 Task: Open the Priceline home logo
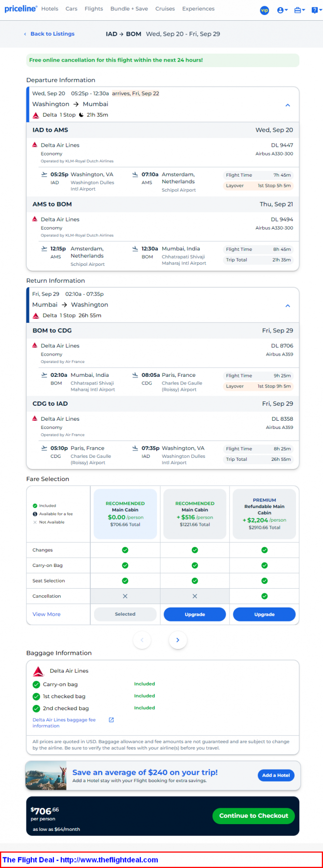click(x=21, y=9)
